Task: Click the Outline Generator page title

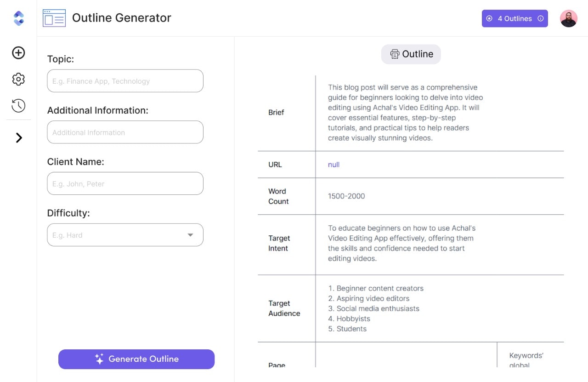Action: 122,18
